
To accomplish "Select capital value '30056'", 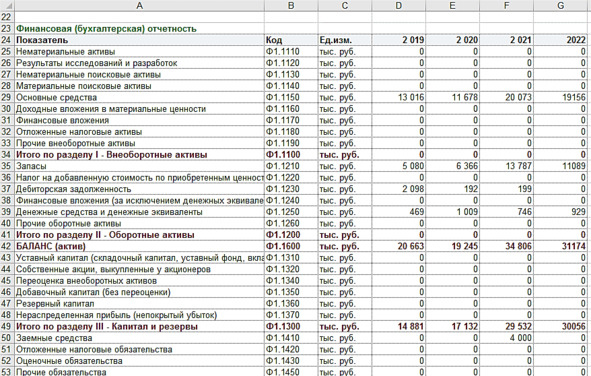I will [560, 327].
